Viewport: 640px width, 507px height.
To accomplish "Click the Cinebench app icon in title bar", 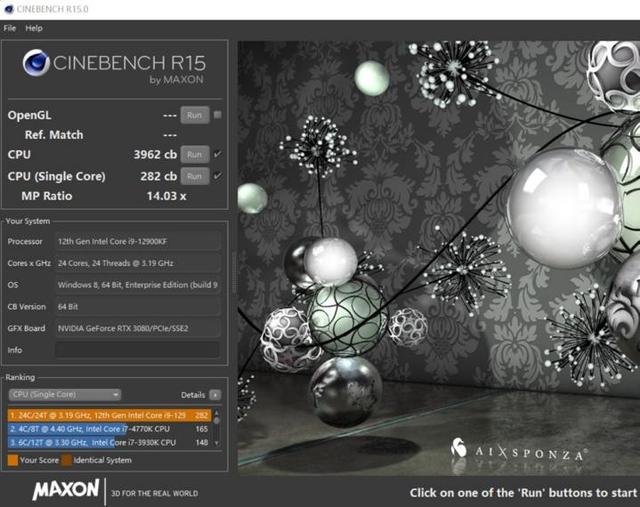I will (x=9, y=9).
